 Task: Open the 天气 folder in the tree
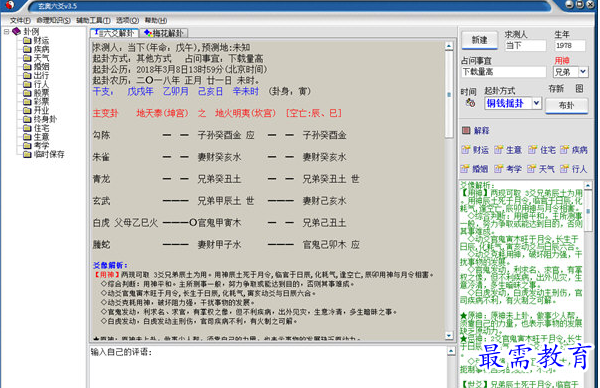[36, 58]
